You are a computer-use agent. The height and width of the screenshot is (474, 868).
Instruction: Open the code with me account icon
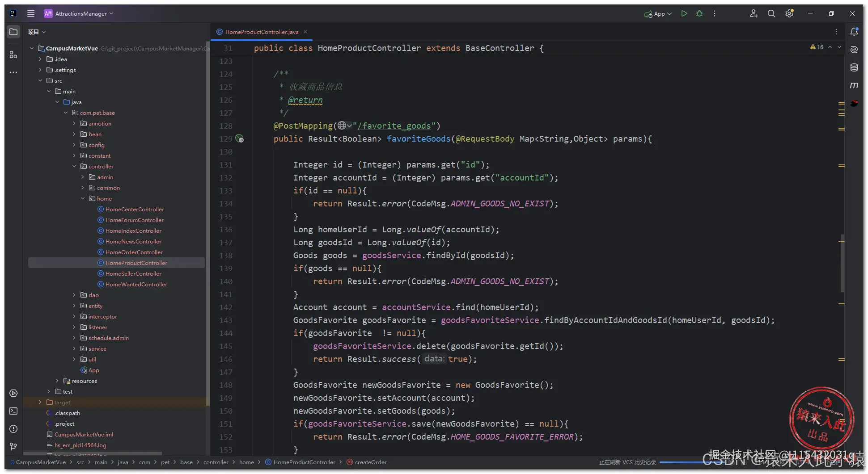tap(754, 13)
